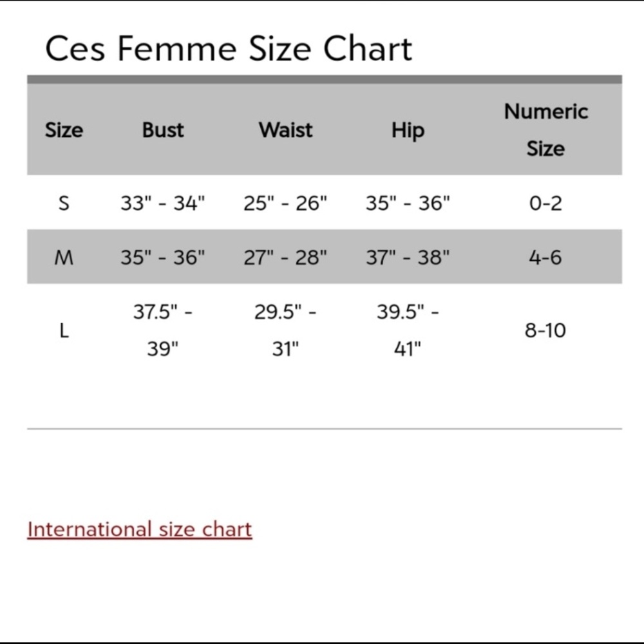Screen dimensions: 644x644
Task: Click the 29.5" - 31" waist cell
Action: click(x=285, y=330)
